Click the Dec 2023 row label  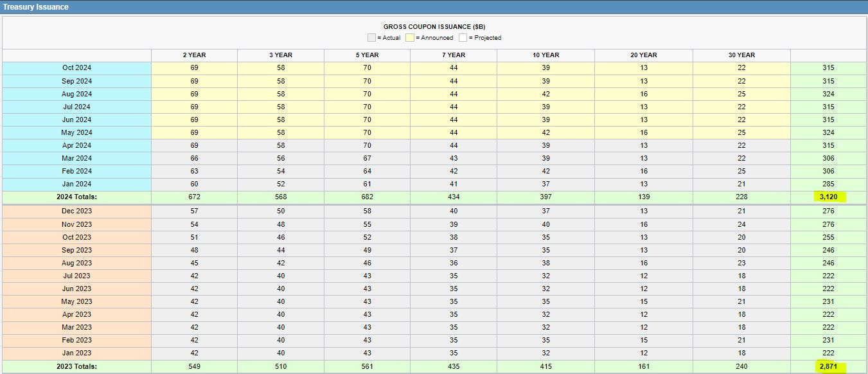(77, 211)
